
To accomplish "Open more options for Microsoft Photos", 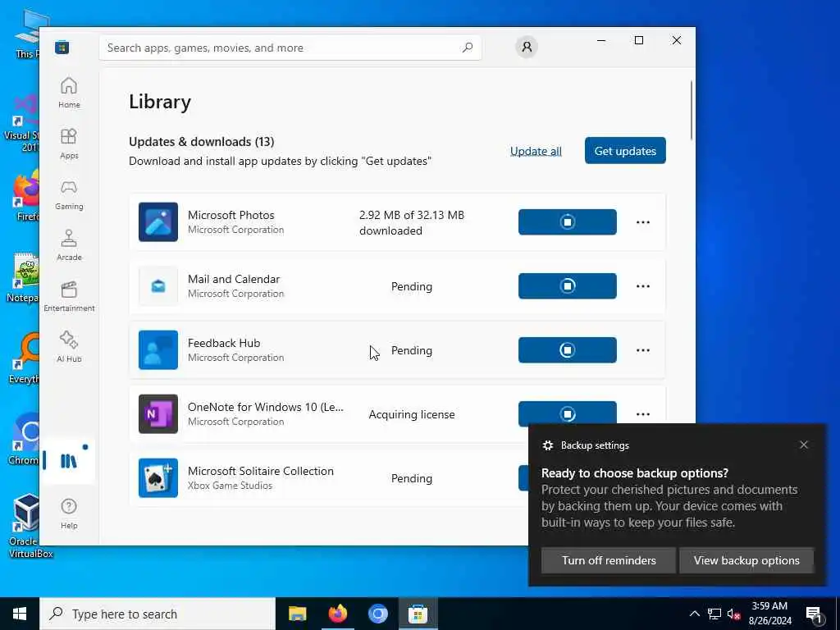I will (x=643, y=222).
